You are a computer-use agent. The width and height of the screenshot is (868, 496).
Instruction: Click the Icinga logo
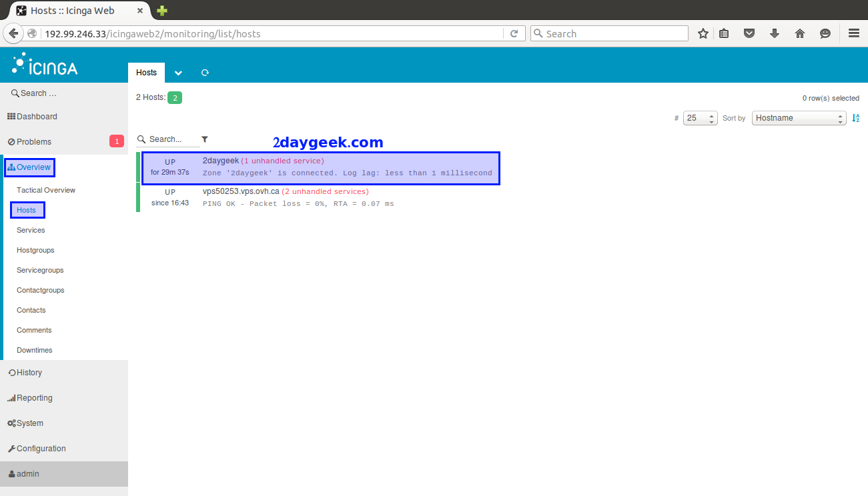pos(45,65)
